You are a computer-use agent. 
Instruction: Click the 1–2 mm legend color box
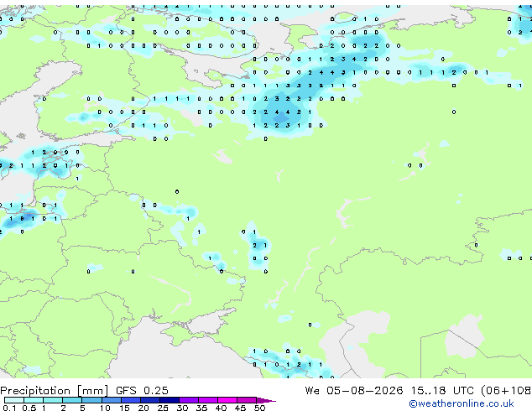pos(53,400)
